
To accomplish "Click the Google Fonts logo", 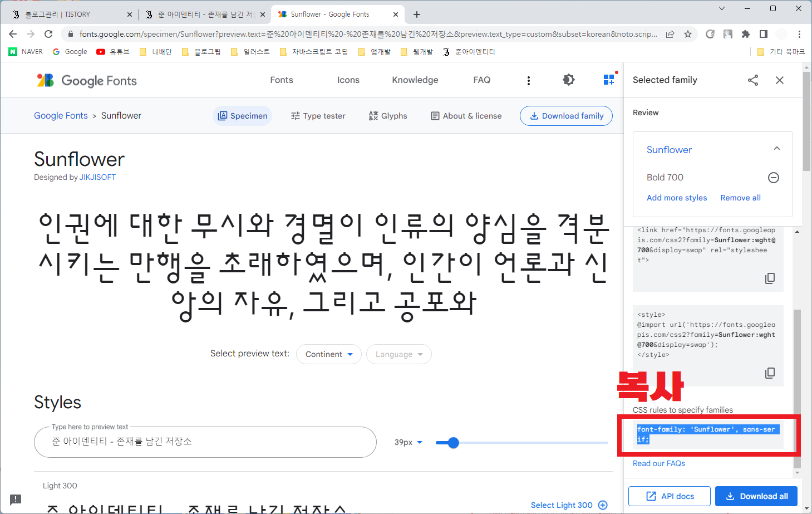I will coord(87,80).
